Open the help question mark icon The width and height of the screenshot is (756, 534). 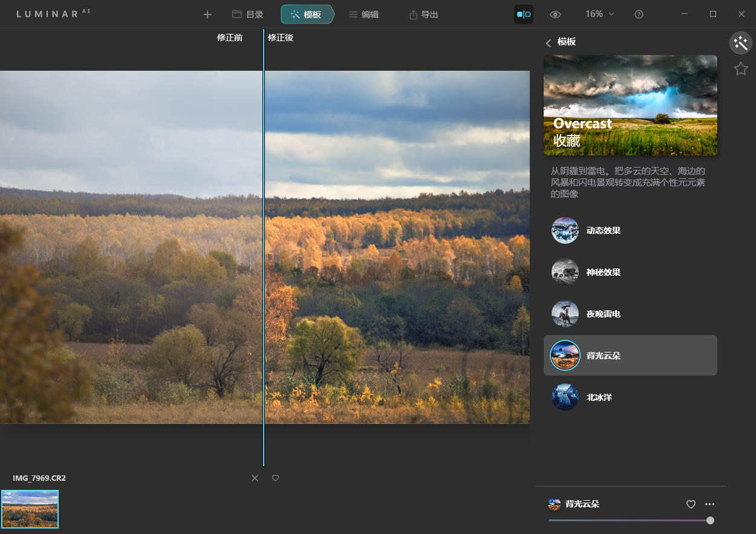(639, 15)
